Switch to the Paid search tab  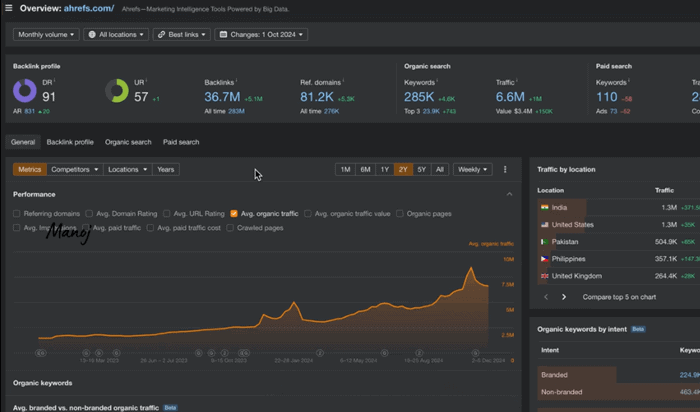point(181,142)
